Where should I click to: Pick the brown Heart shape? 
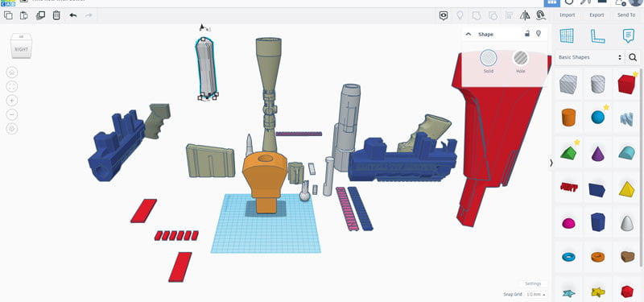(627, 257)
